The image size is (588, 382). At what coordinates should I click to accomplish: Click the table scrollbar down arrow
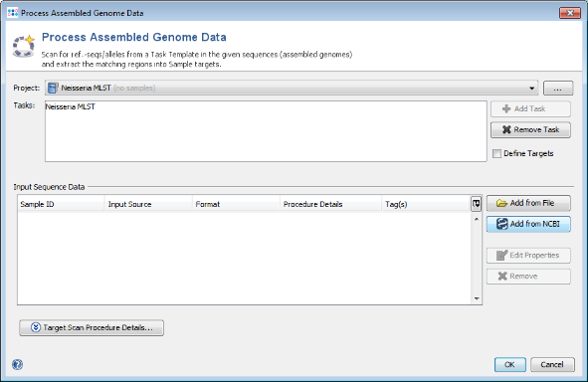click(477, 298)
